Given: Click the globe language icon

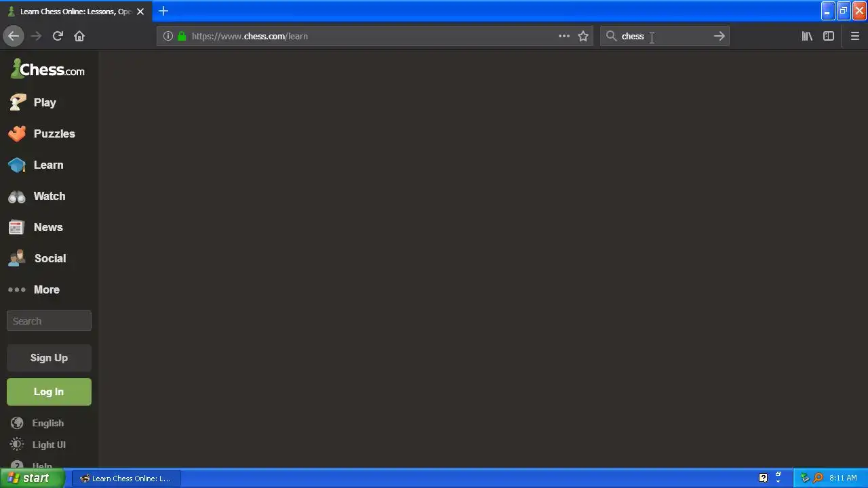Looking at the screenshot, I should [17, 423].
